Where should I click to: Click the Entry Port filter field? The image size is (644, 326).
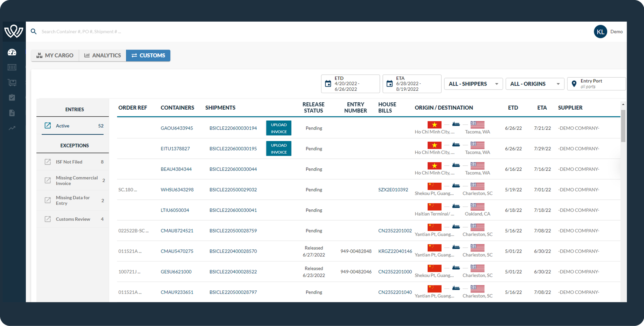pyautogui.click(x=596, y=84)
